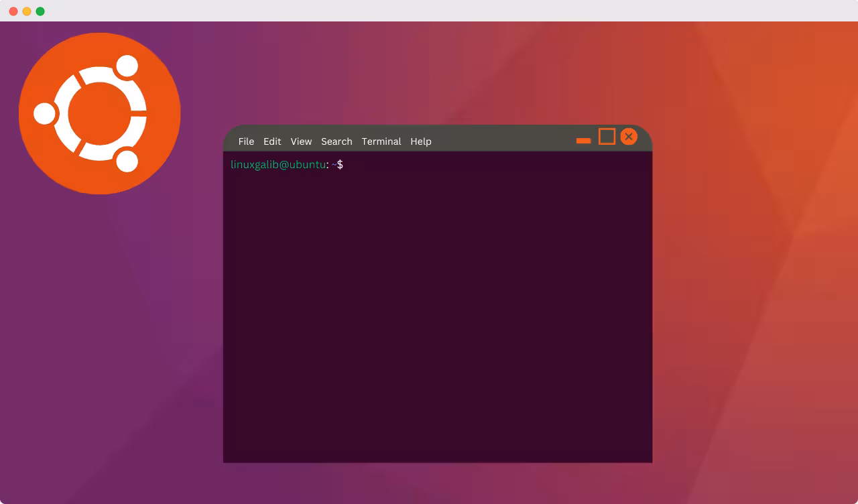Maximize the terminal using the square icon
The width and height of the screenshot is (858, 504).
tap(607, 137)
